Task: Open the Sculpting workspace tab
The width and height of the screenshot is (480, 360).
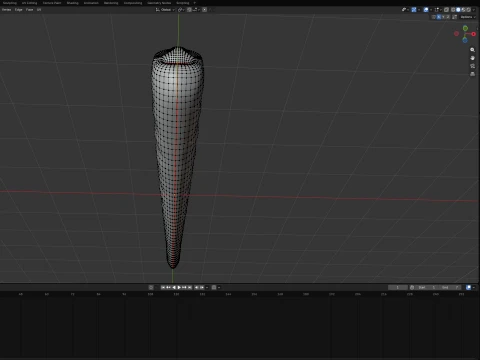Action: pyautogui.click(x=9, y=3)
